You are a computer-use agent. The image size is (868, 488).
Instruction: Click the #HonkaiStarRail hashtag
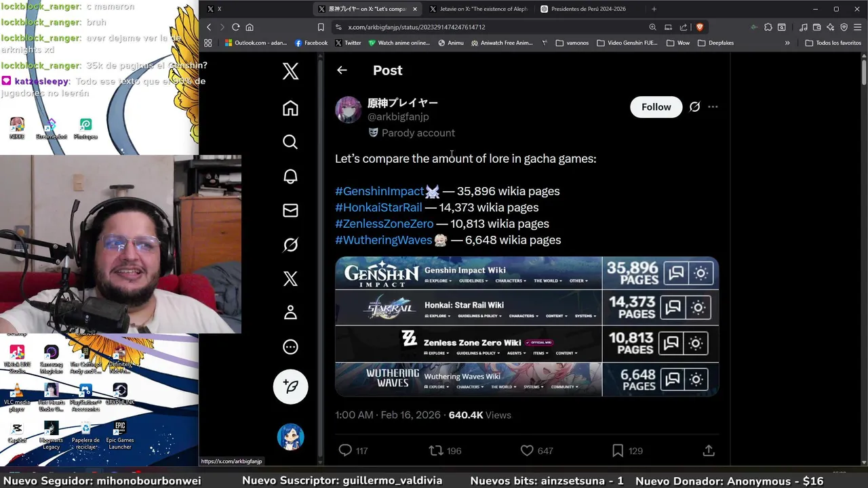click(378, 207)
